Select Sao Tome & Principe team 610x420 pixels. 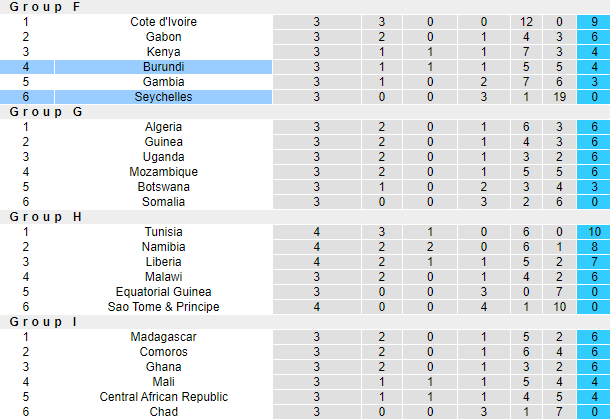[x=163, y=307]
